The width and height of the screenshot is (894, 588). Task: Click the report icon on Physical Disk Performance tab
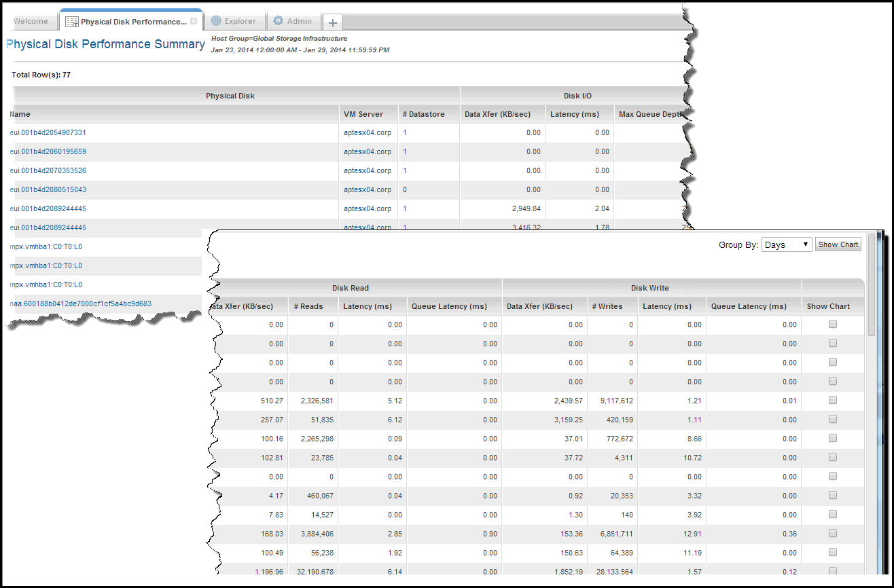click(71, 22)
